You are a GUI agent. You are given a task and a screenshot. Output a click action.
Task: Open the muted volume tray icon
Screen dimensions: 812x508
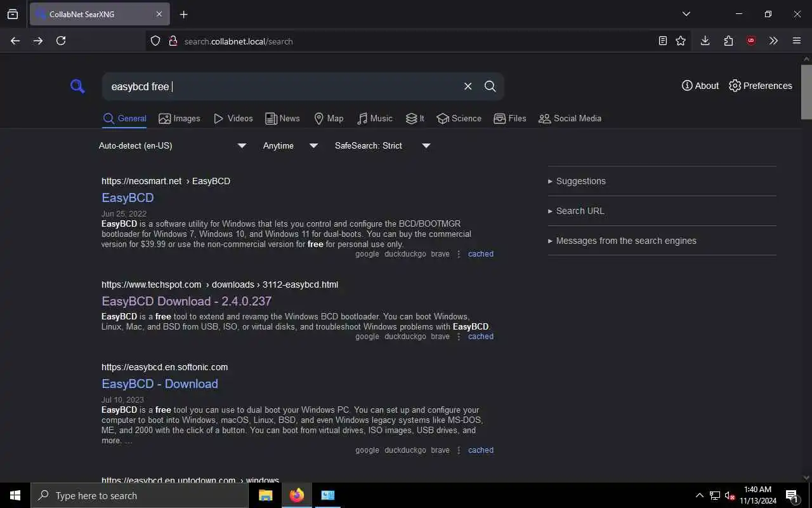tap(730, 495)
